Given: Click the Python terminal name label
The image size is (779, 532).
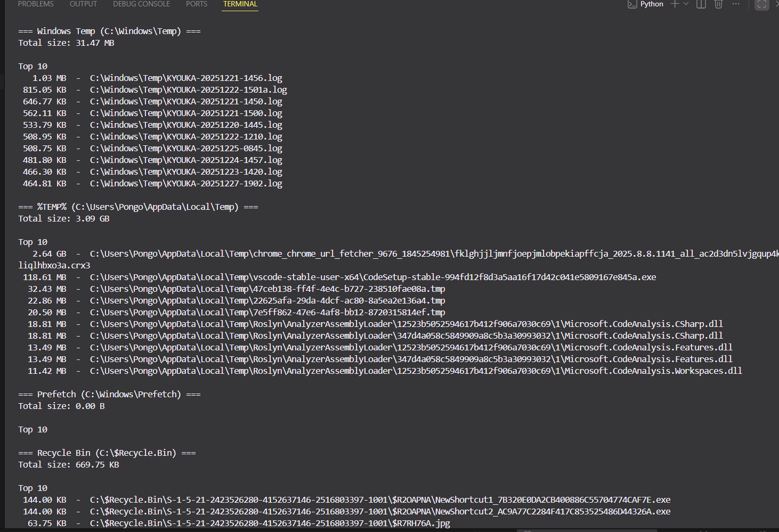Looking at the screenshot, I should point(652,4).
